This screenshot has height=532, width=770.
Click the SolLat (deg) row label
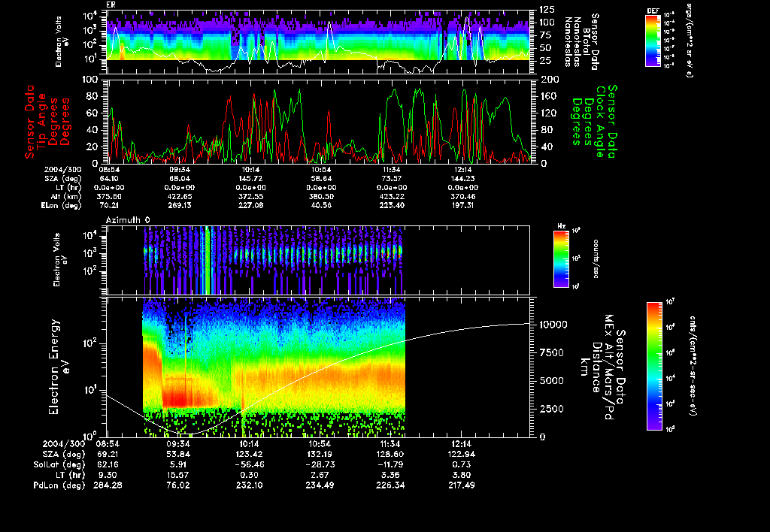coord(59,465)
